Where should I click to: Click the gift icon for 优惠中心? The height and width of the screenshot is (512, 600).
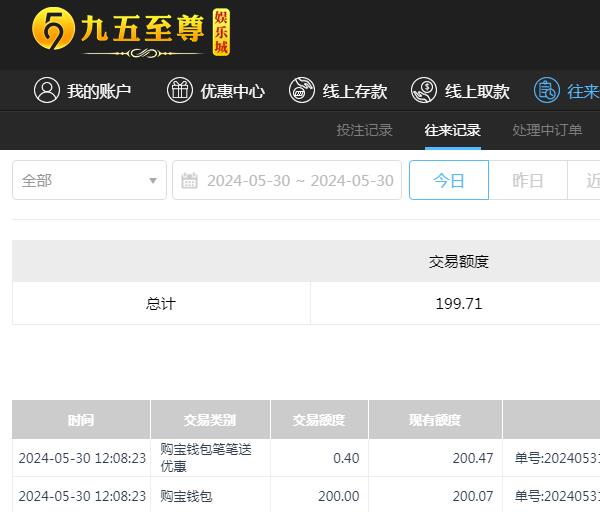(x=179, y=90)
